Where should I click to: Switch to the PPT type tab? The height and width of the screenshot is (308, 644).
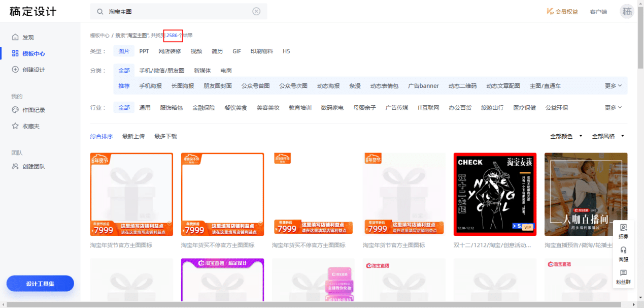tap(144, 51)
